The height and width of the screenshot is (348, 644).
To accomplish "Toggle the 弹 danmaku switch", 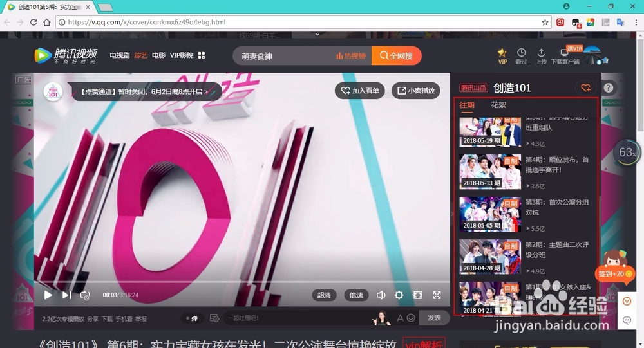I will click(x=192, y=318).
